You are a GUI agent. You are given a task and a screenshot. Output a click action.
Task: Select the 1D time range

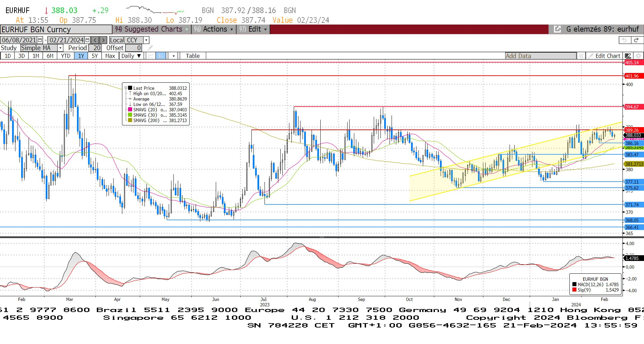[7, 56]
